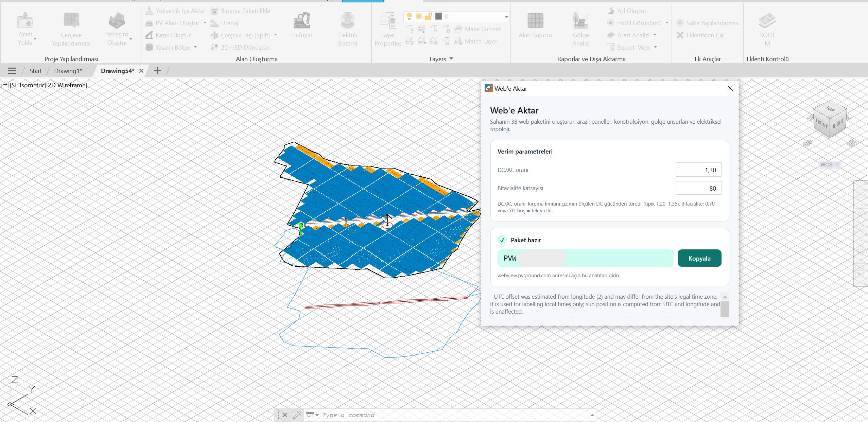Open Arazi Analizi dropdown
The width and height of the screenshot is (868, 422).
pyautogui.click(x=655, y=35)
